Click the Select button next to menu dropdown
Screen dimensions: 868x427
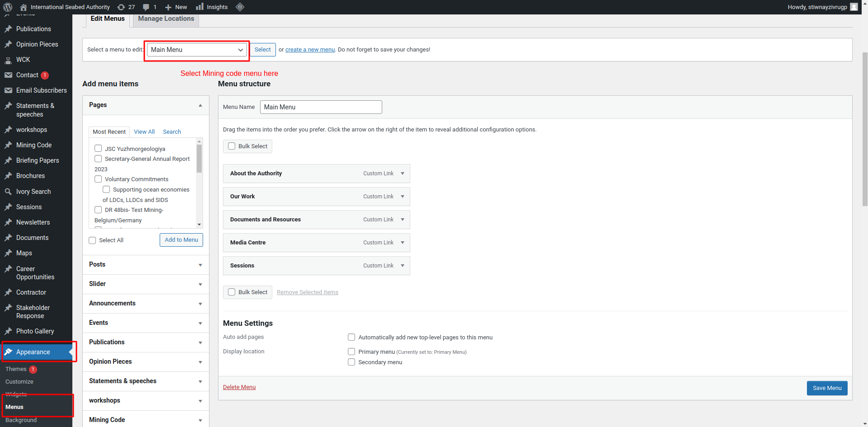(263, 50)
